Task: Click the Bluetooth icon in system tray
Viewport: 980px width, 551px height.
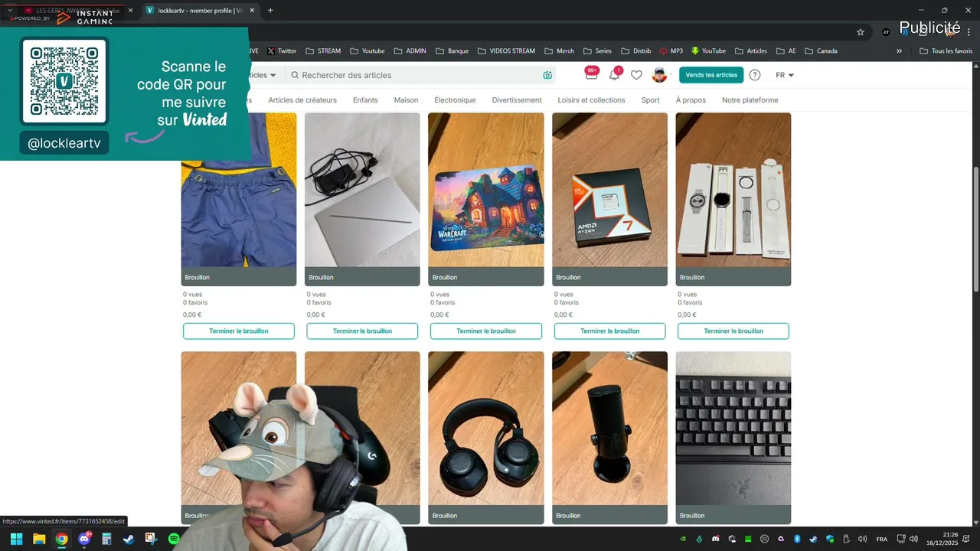Action: coord(797,540)
